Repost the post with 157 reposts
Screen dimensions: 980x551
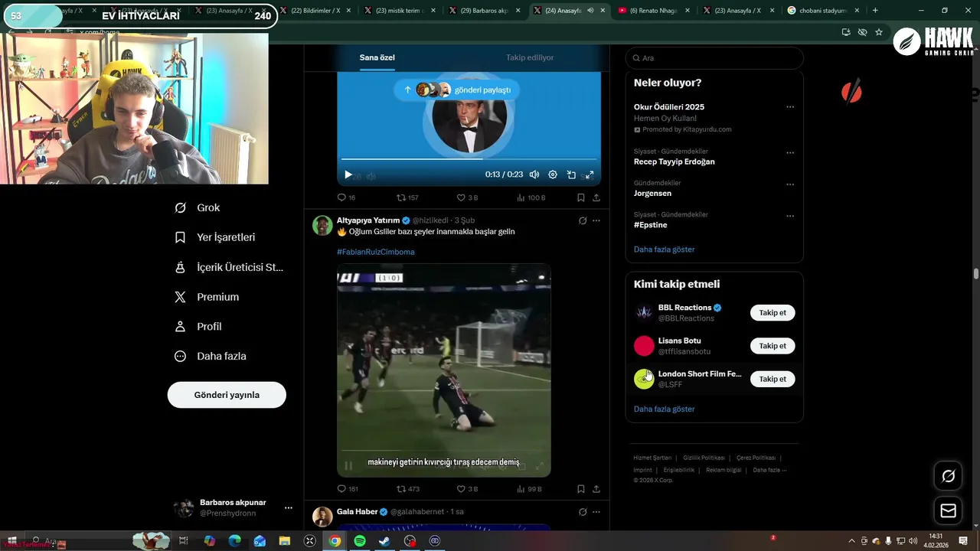pos(407,197)
